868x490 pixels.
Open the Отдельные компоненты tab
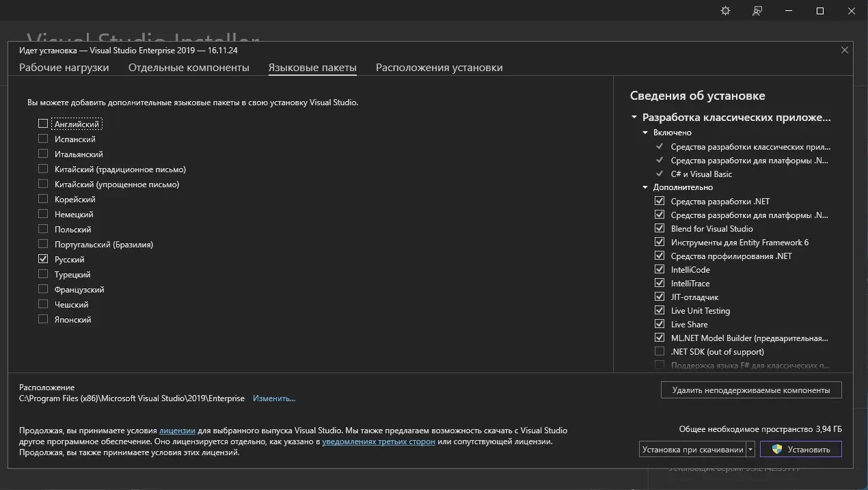click(189, 68)
